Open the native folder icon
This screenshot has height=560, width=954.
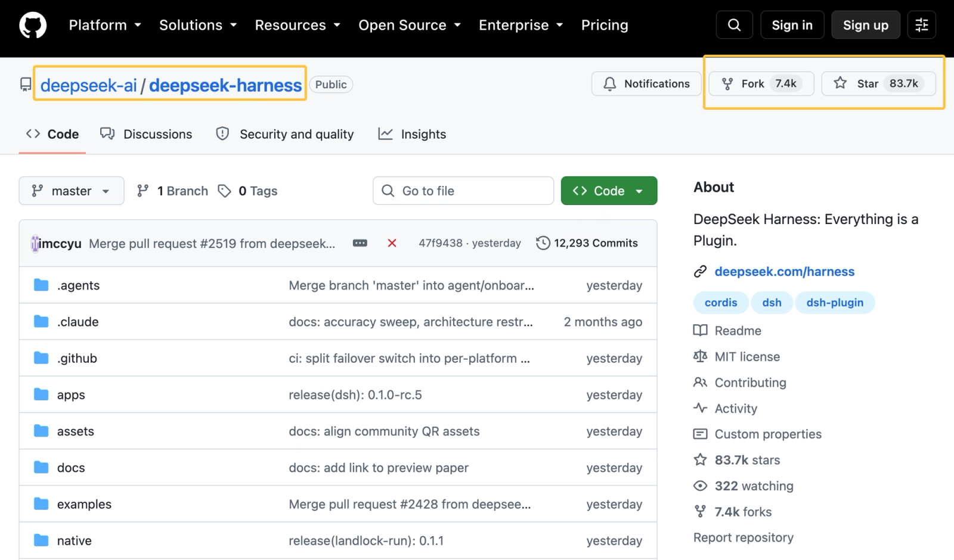point(41,540)
